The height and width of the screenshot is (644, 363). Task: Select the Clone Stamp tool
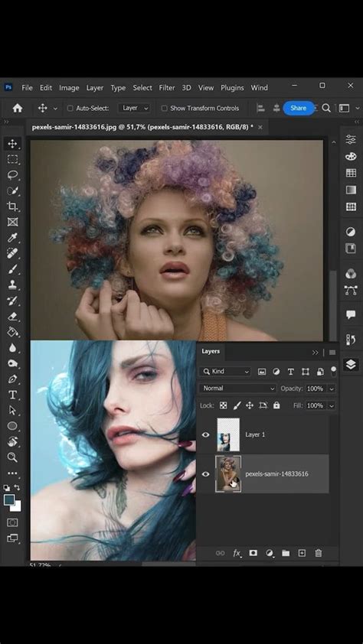click(12, 285)
